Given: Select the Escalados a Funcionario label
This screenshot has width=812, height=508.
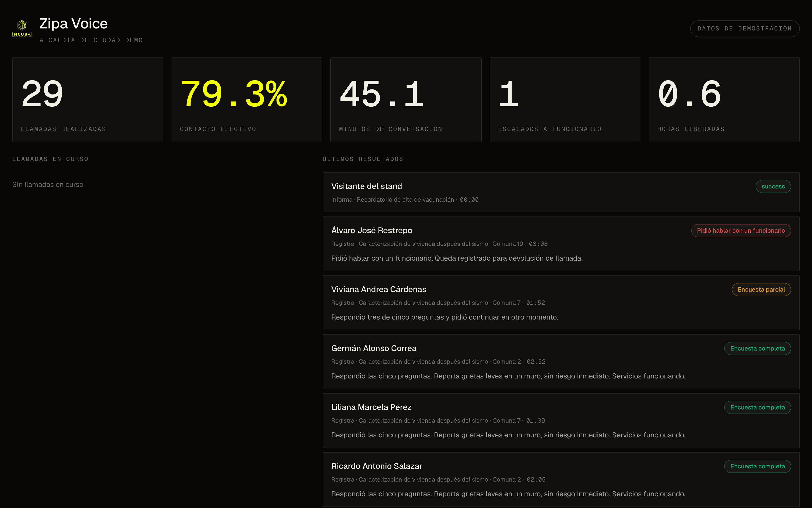Looking at the screenshot, I should pos(550,129).
